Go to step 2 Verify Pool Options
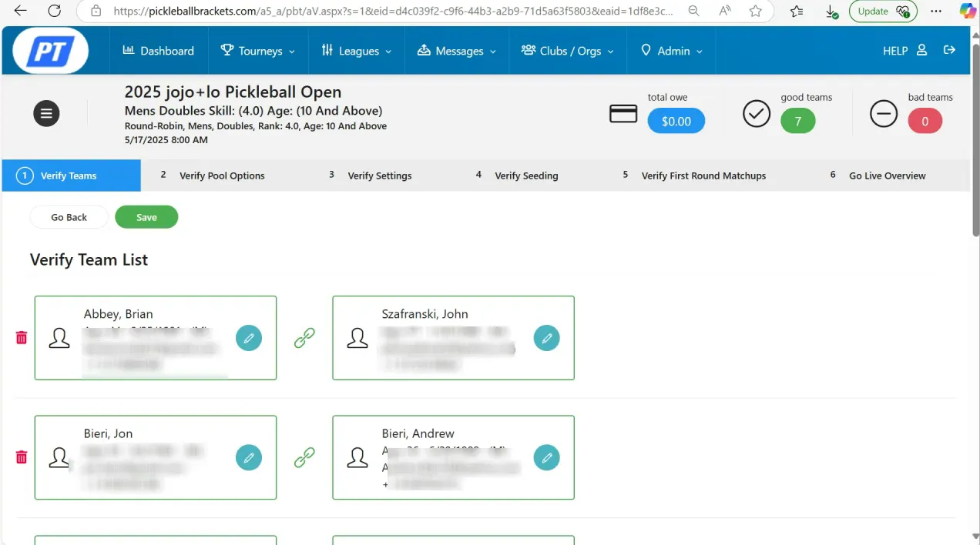 [213, 176]
